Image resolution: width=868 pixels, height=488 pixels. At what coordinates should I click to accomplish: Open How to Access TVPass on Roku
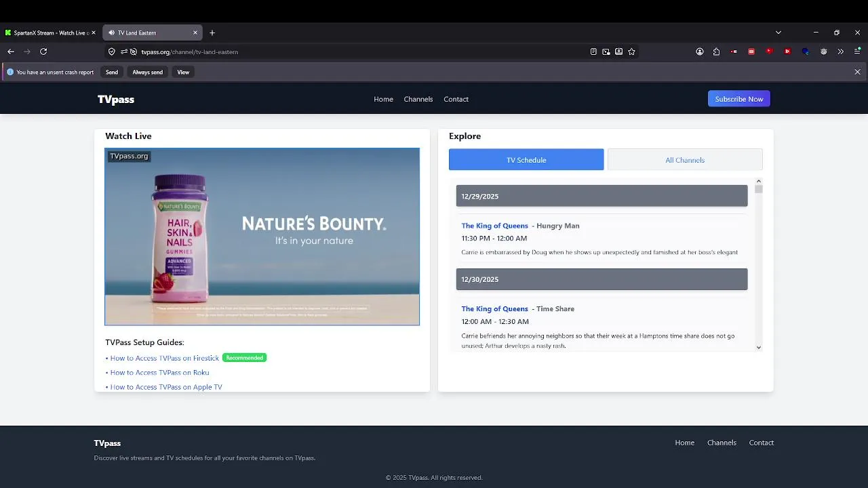click(x=159, y=373)
